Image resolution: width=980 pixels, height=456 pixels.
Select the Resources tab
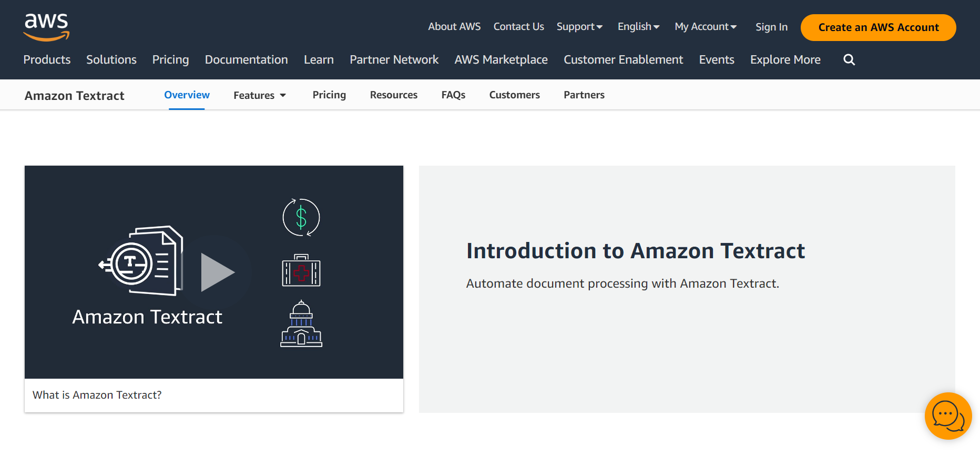394,95
